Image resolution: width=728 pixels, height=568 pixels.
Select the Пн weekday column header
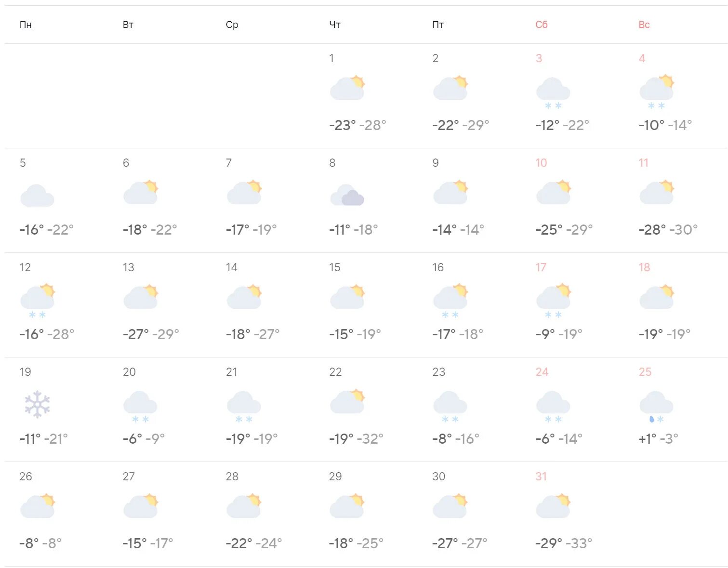pyautogui.click(x=26, y=25)
